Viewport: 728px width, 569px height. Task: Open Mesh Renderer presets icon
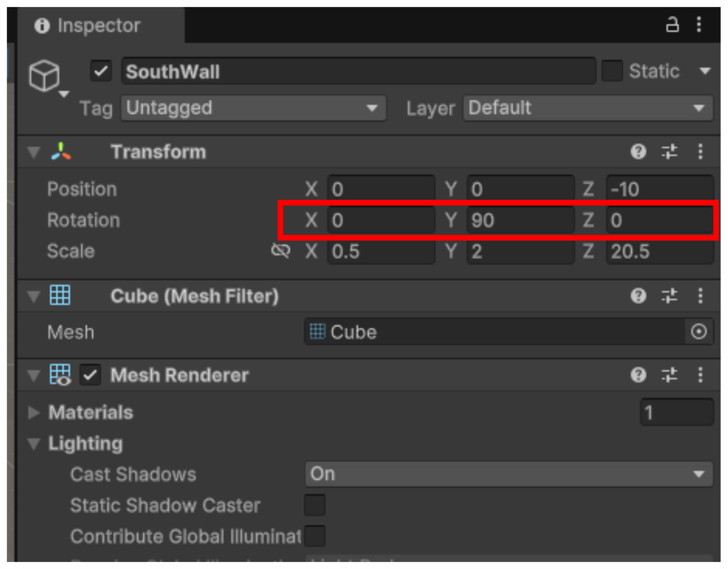pos(669,375)
